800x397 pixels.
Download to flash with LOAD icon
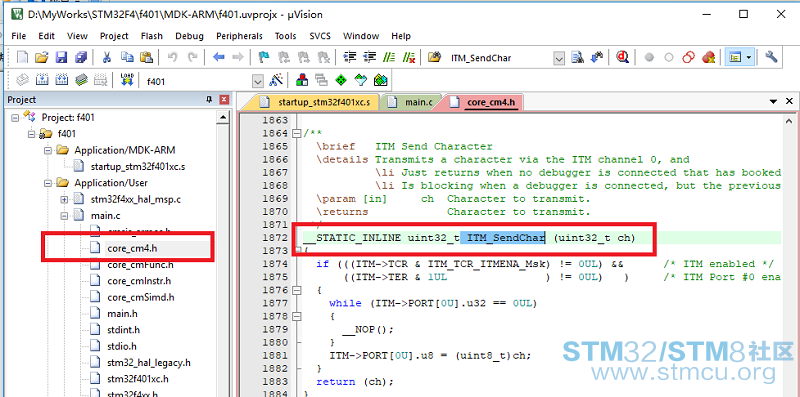[x=127, y=80]
